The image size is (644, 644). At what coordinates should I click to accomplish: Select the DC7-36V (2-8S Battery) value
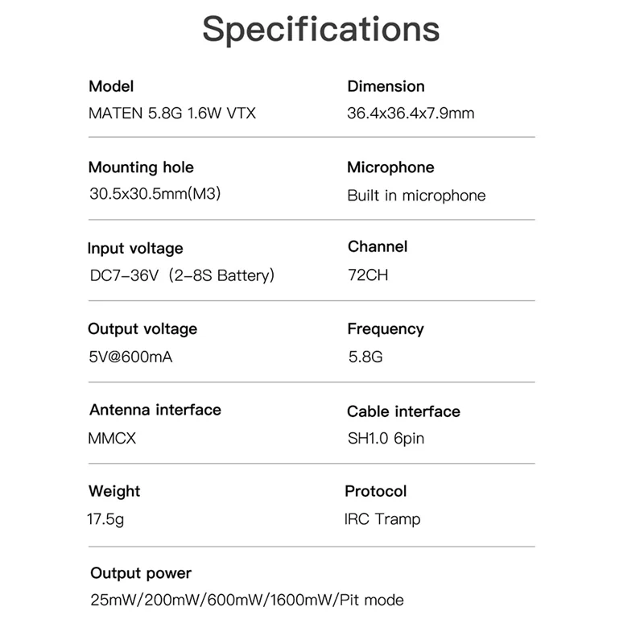click(182, 275)
